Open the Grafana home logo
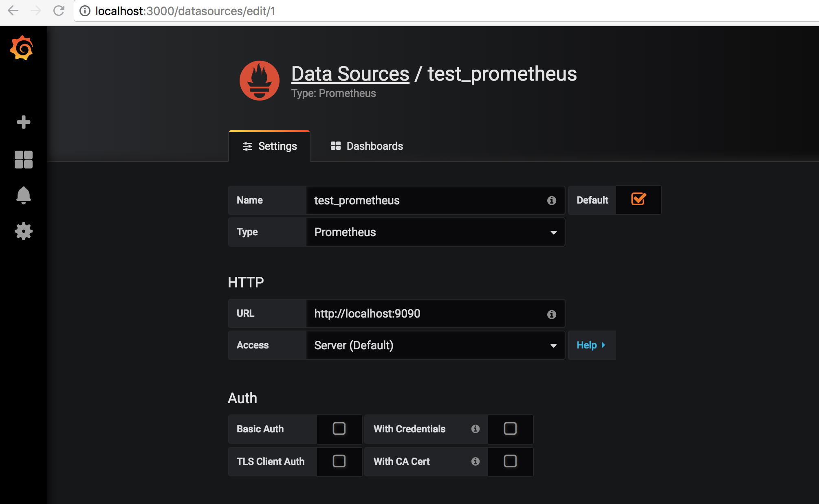 (22, 48)
